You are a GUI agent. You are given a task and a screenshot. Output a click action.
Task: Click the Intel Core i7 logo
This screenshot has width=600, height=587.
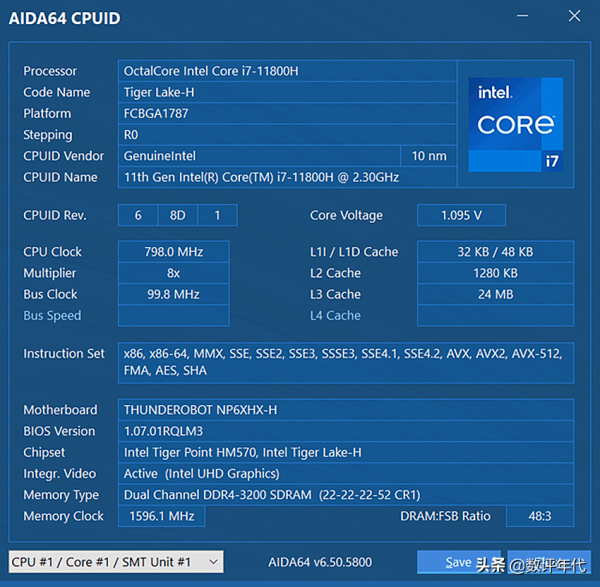coord(515,124)
